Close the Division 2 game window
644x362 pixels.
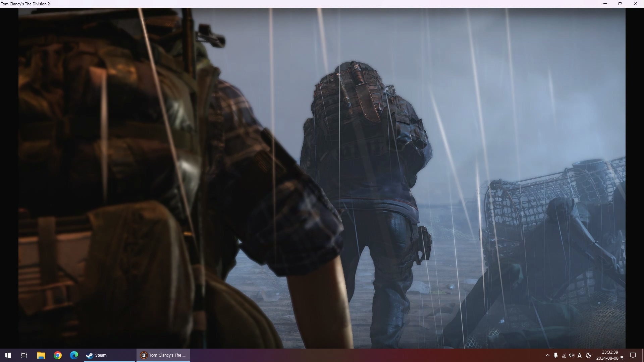point(635,4)
